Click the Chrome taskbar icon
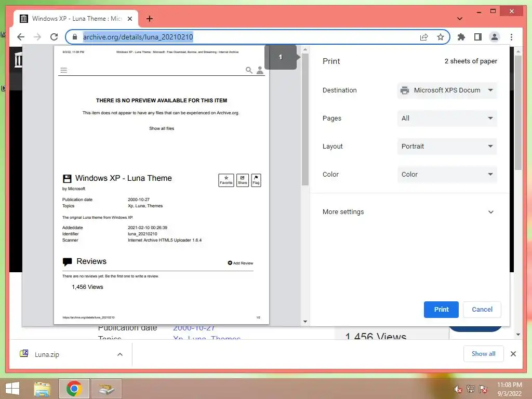This screenshot has height=399, width=532. coord(74,389)
